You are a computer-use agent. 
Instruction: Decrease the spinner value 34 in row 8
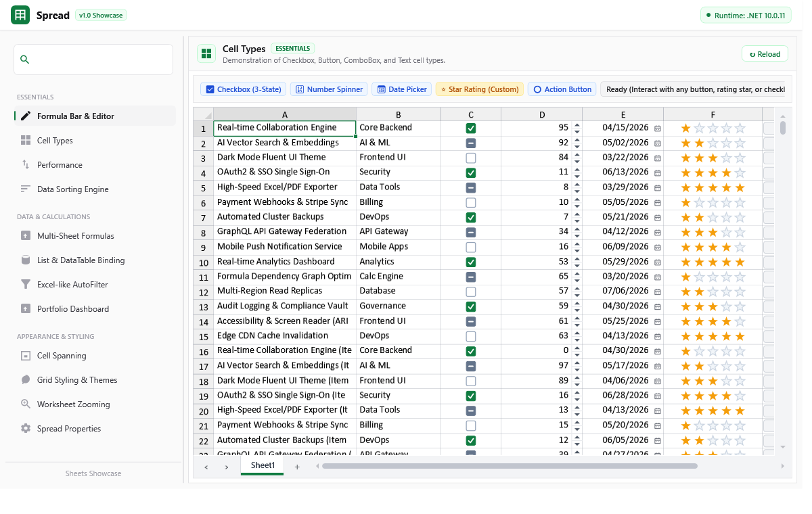tap(577, 235)
